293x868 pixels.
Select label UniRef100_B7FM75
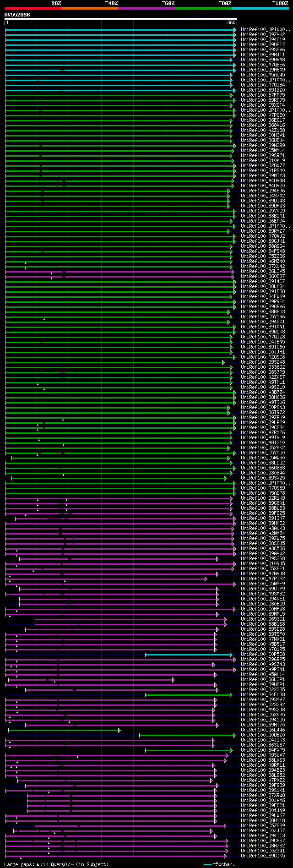(x=263, y=95)
